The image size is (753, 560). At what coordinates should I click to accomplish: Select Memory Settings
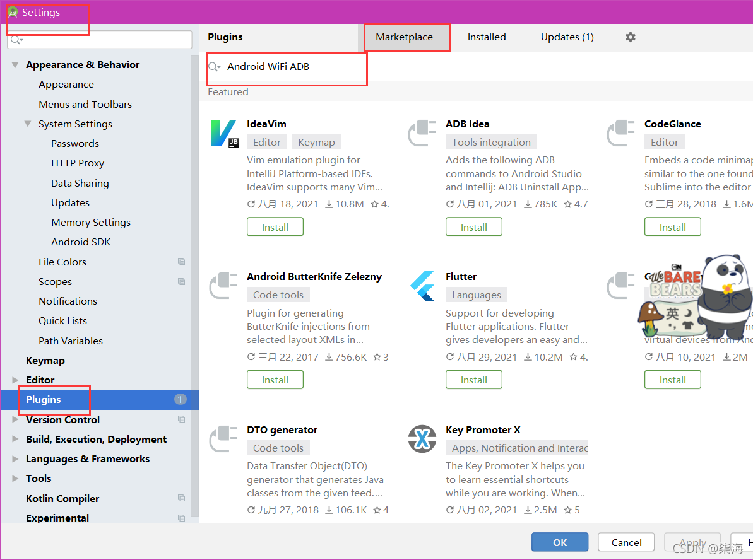[91, 222]
